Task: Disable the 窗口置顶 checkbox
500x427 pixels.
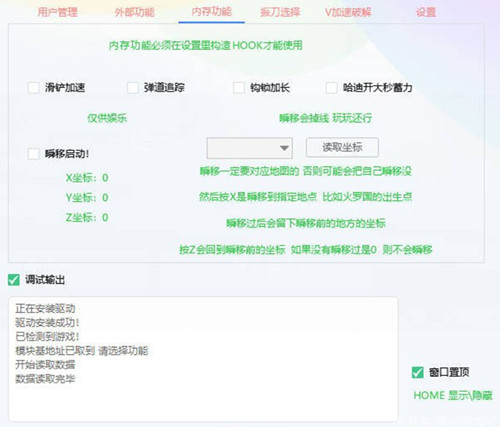Action: coord(417,372)
